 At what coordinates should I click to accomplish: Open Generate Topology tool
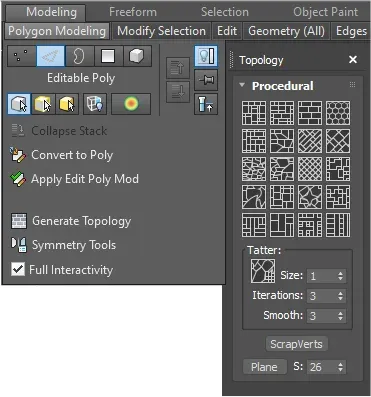[71, 221]
